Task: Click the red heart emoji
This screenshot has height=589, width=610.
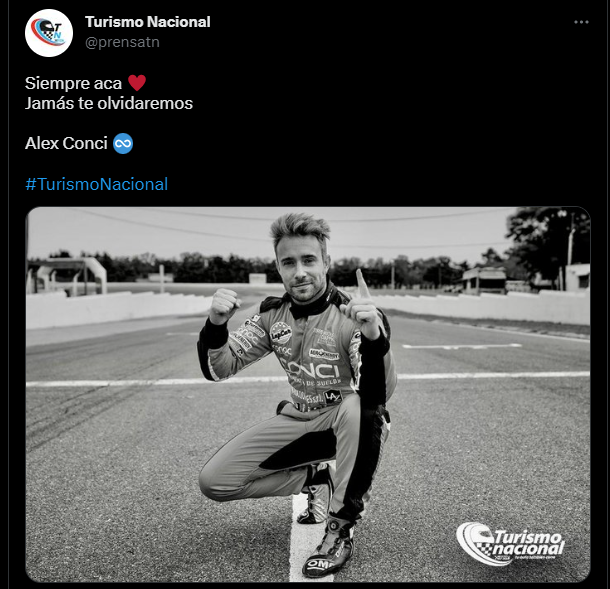Action: (137, 83)
